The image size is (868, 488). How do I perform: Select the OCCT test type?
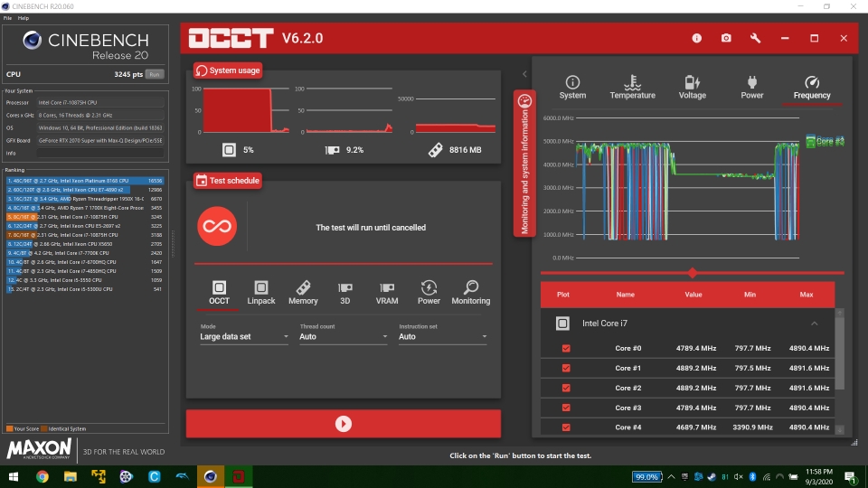tap(219, 293)
